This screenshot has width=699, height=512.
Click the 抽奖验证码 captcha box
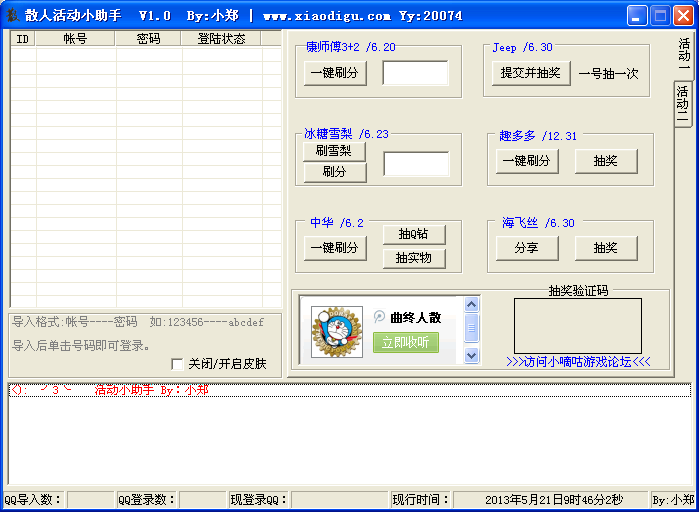click(x=578, y=326)
